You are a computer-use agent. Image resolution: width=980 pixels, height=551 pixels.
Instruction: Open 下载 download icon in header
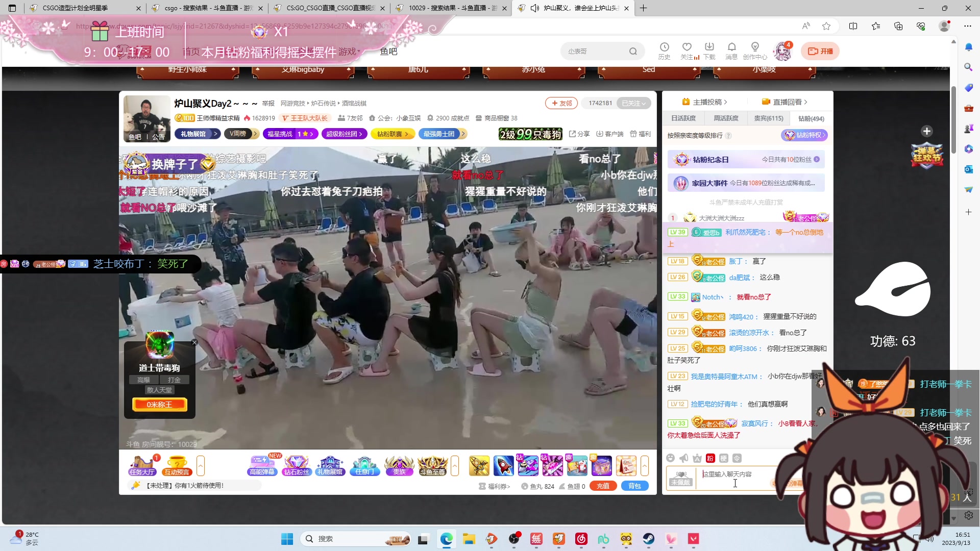709,51
